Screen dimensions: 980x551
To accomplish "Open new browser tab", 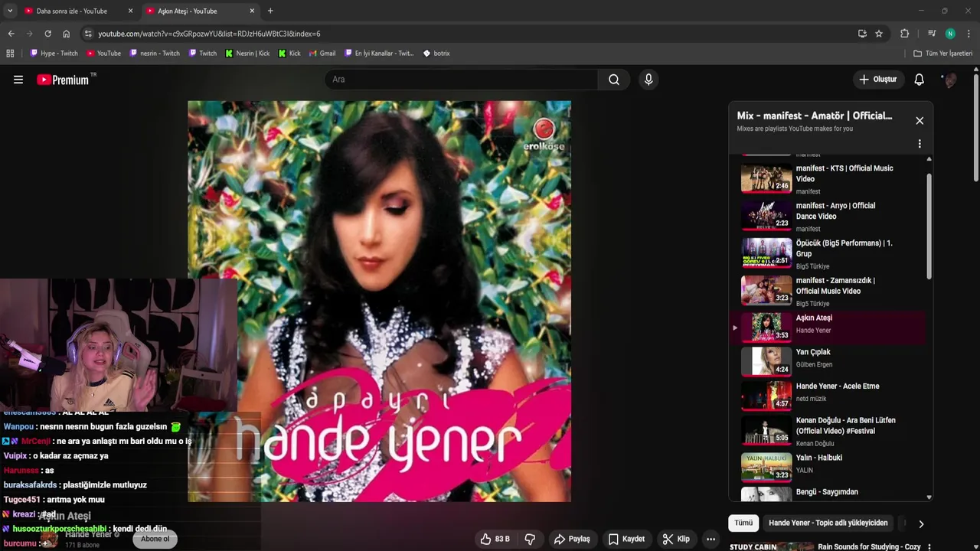I will click(270, 11).
